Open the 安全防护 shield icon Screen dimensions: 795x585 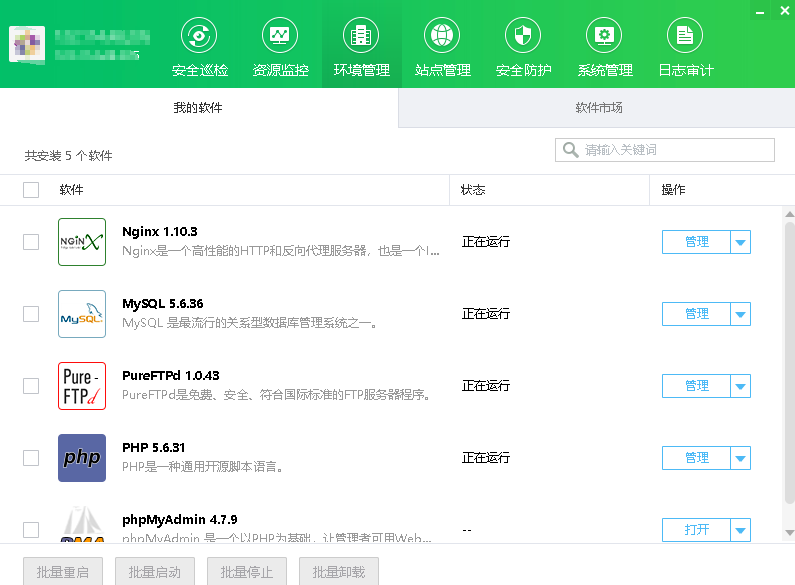click(523, 35)
